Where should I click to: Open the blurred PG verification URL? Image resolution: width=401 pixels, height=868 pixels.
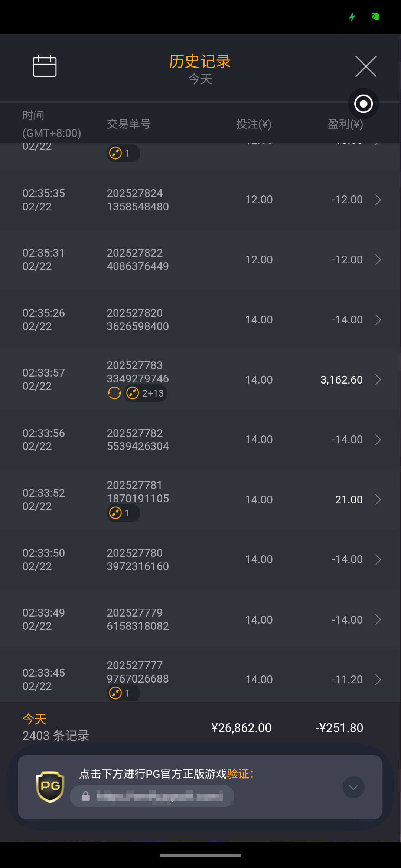point(160,796)
